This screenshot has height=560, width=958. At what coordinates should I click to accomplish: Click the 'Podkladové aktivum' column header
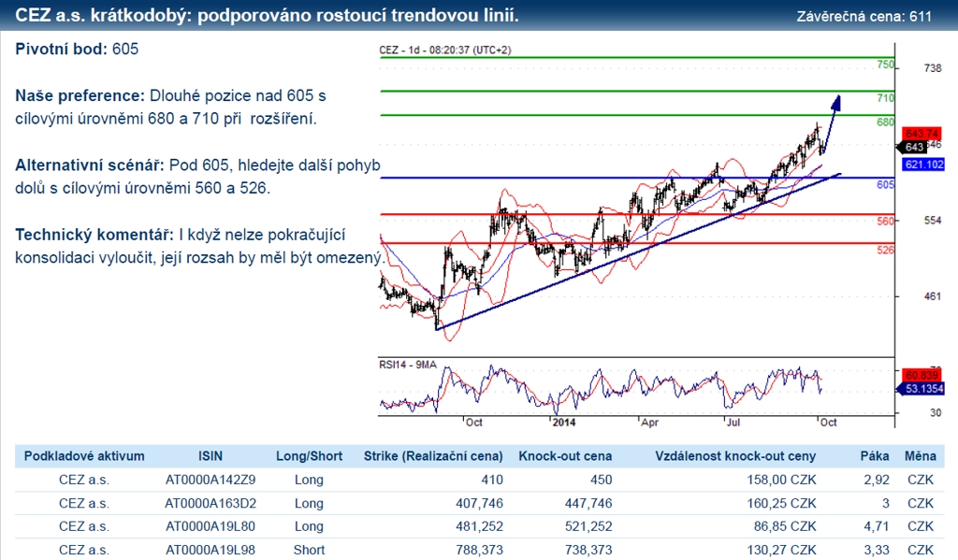84,456
